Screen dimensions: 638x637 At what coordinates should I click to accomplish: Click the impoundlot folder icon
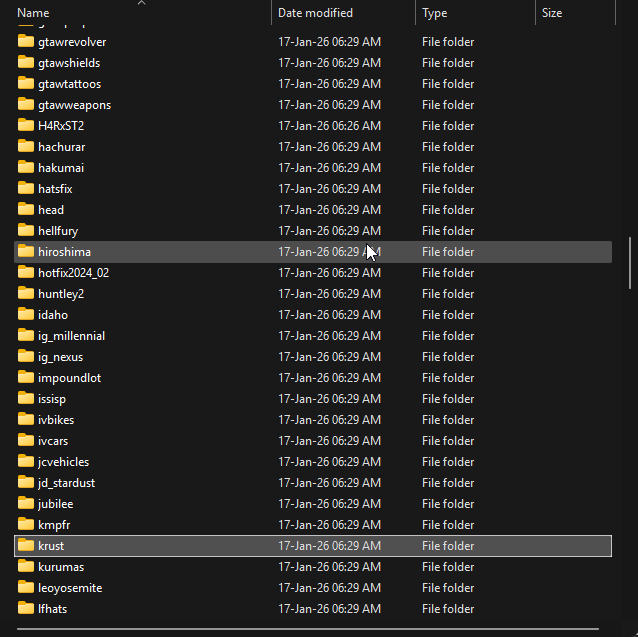click(x=26, y=377)
